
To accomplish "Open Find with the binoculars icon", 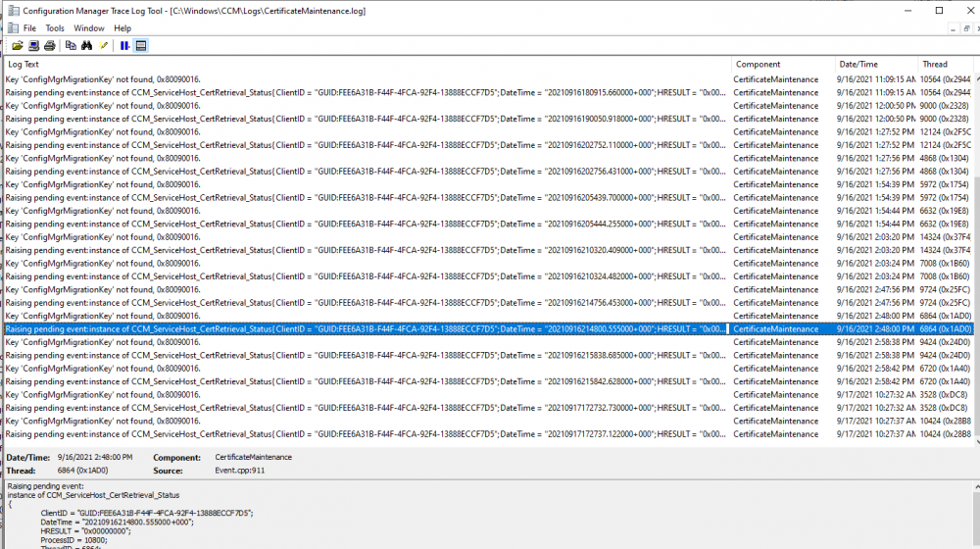I will (x=87, y=46).
